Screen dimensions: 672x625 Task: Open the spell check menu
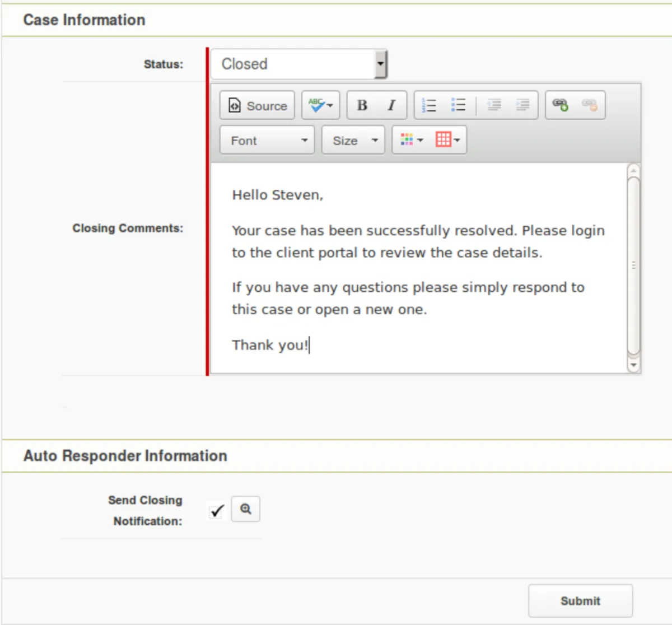coord(320,105)
